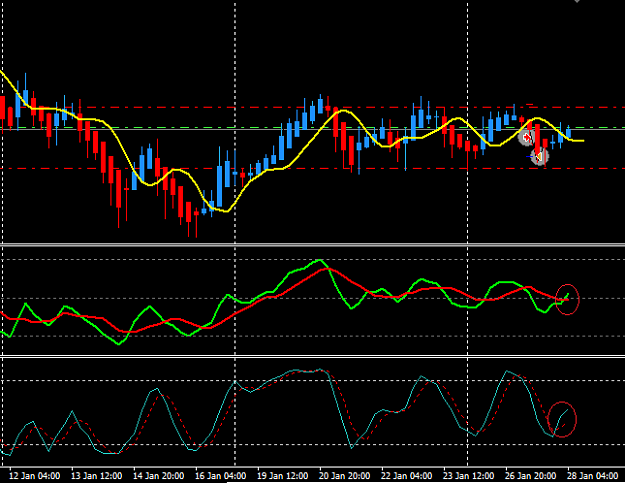Viewport: 625px width, 484px height.
Task: Click the '12 Jan 04:00' time axis label
Action: 34,476
